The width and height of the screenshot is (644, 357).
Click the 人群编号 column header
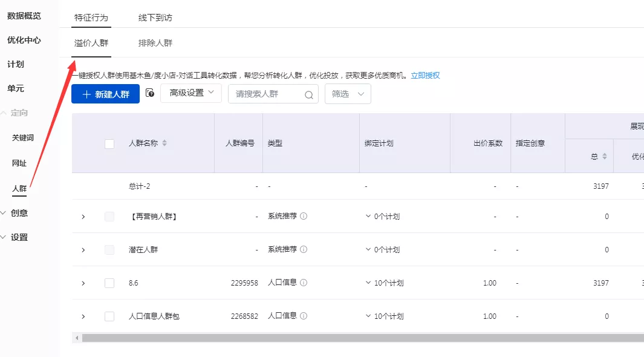[240, 143]
